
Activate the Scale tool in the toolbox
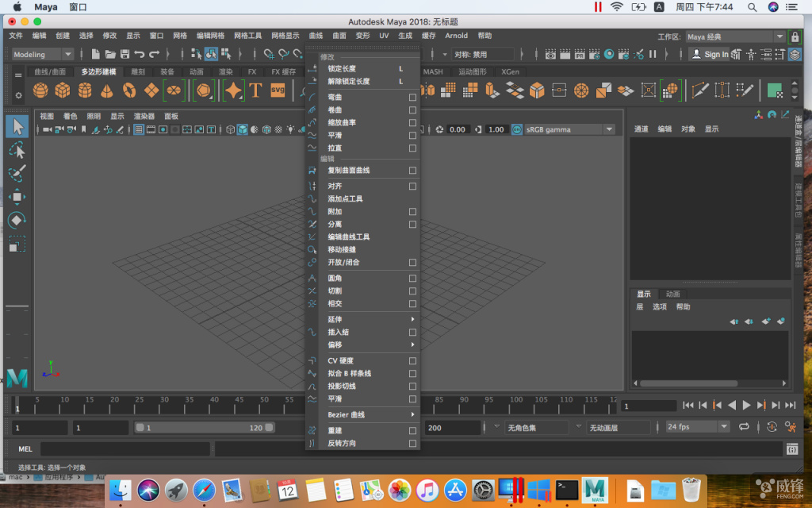17,244
